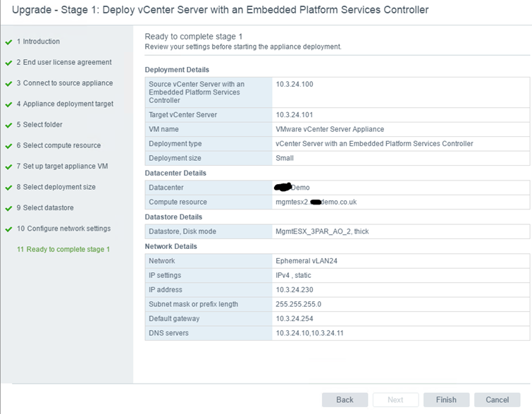Click the Default gateway label
532x414 pixels.
(174, 319)
